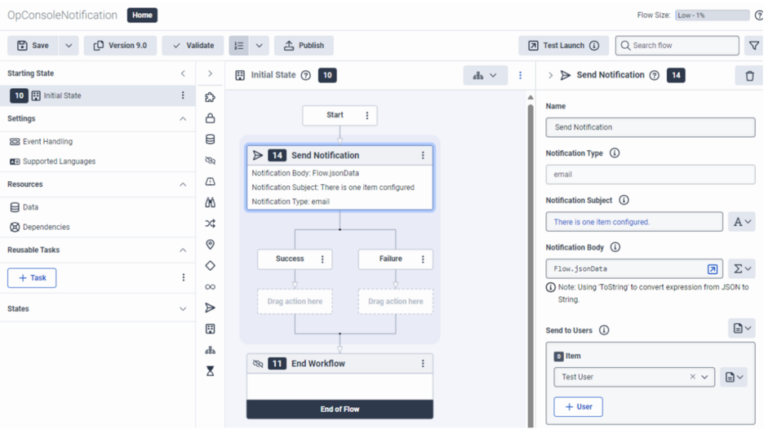Open Supported Languages settings
This screenshot has height=434, width=768.
(x=59, y=161)
